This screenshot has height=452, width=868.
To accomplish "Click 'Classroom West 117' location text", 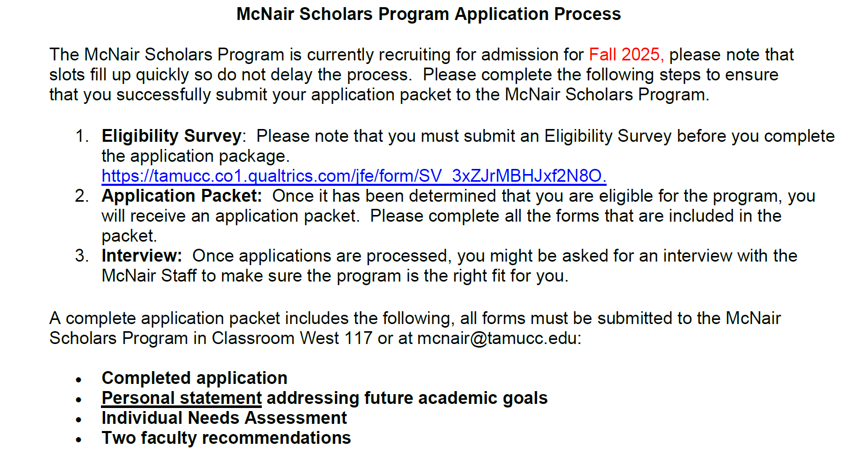I will [x=292, y=338].
